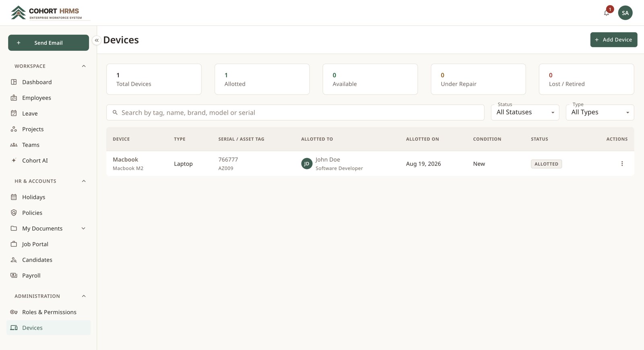This screenshot has height=350, width=644.
Task: Focus the device search field
Action: 295,113
